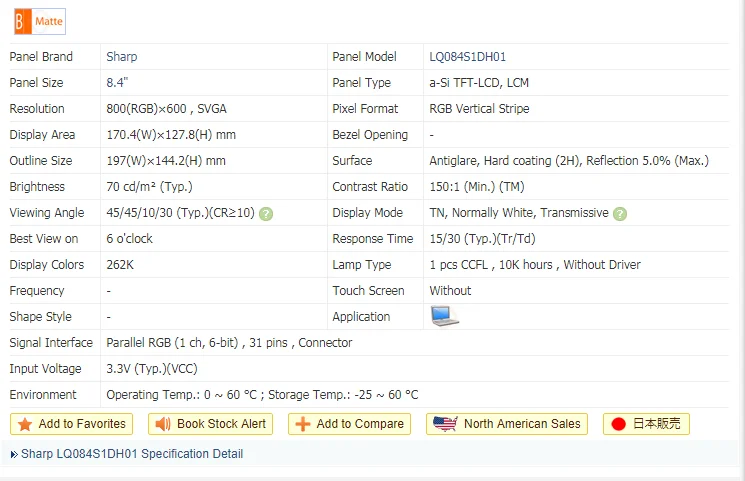This screenshot has width=745, height=481.
Task: Select the 8.4" panel size value
Action: point(117,83)
